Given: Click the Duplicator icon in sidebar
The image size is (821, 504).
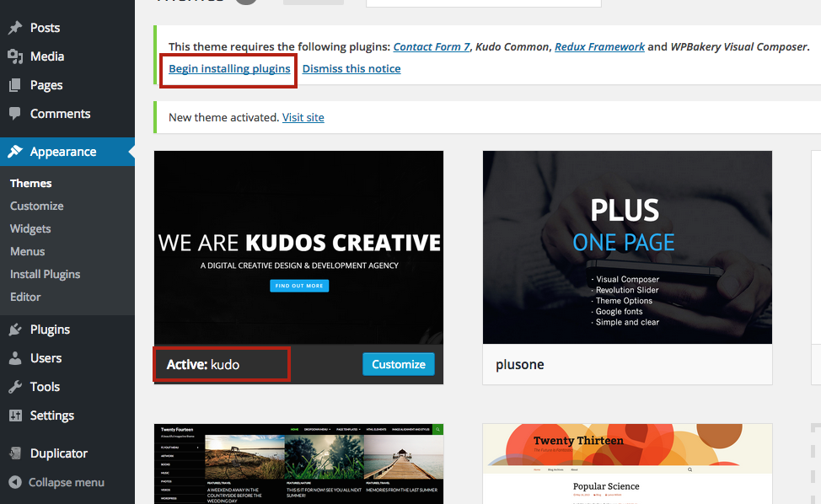Looking at the screenshot, I should (x=15, y=453).
